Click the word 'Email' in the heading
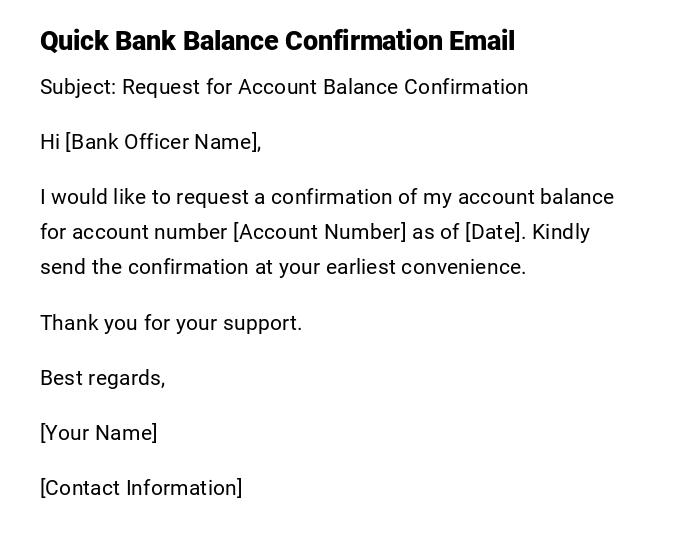The image size is (700, 550). (482, 41)
